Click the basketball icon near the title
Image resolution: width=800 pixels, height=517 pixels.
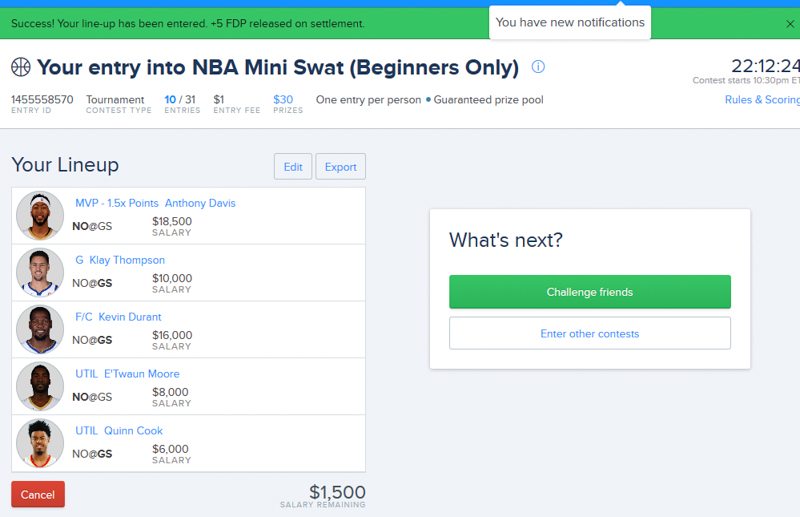[21, 67]
